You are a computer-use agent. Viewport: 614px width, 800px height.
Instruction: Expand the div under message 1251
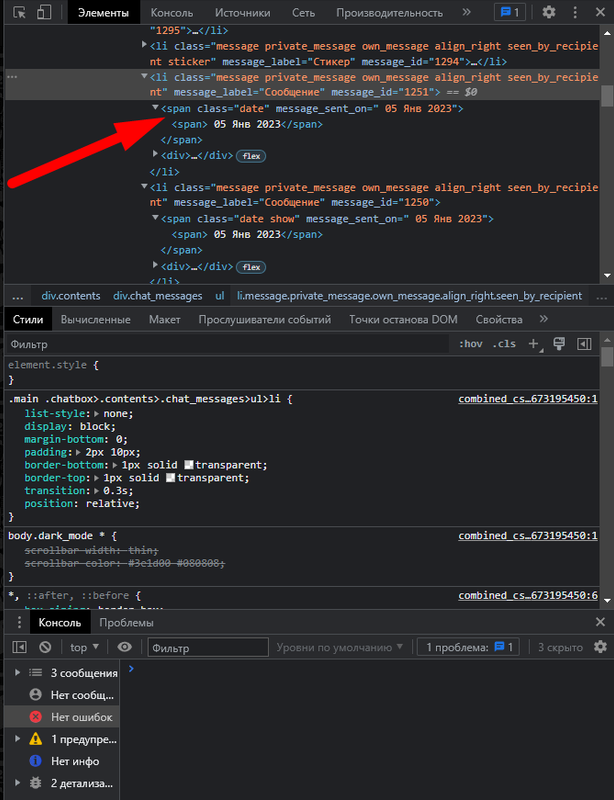pyautogui.click(x=155, y=154)
